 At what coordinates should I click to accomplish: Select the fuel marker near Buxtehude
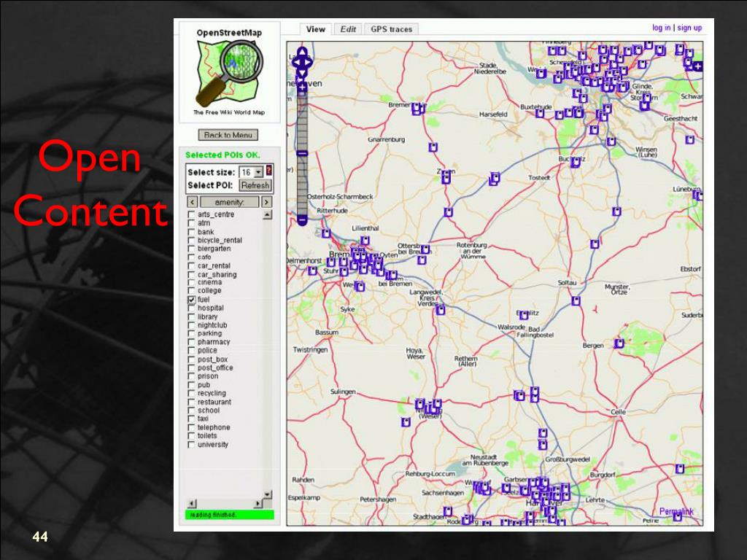(x=540, y=113)
